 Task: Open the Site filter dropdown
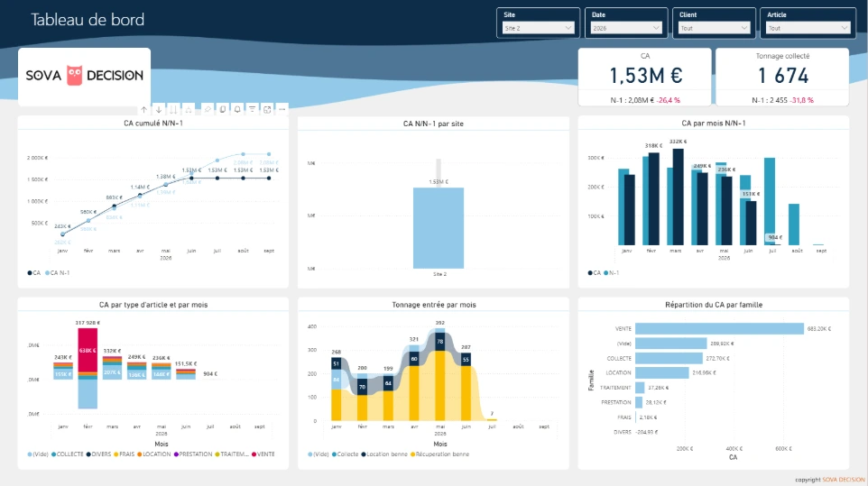point(538,28)
